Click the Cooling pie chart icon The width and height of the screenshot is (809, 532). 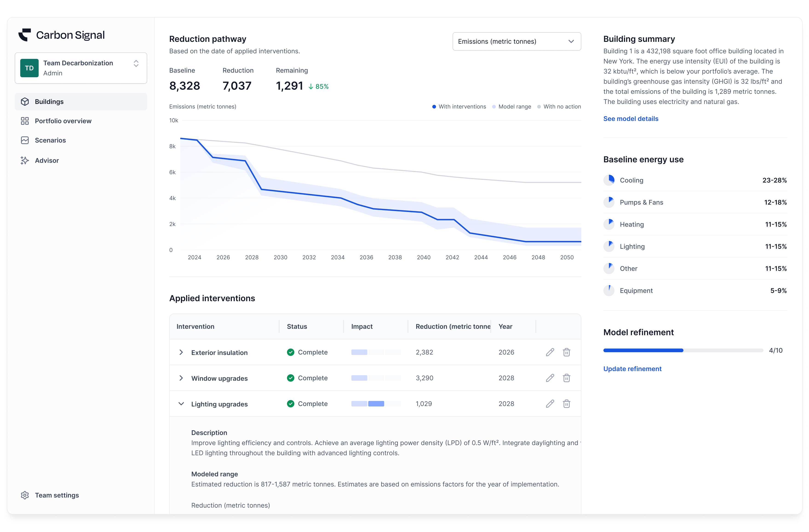pos(609,180)
